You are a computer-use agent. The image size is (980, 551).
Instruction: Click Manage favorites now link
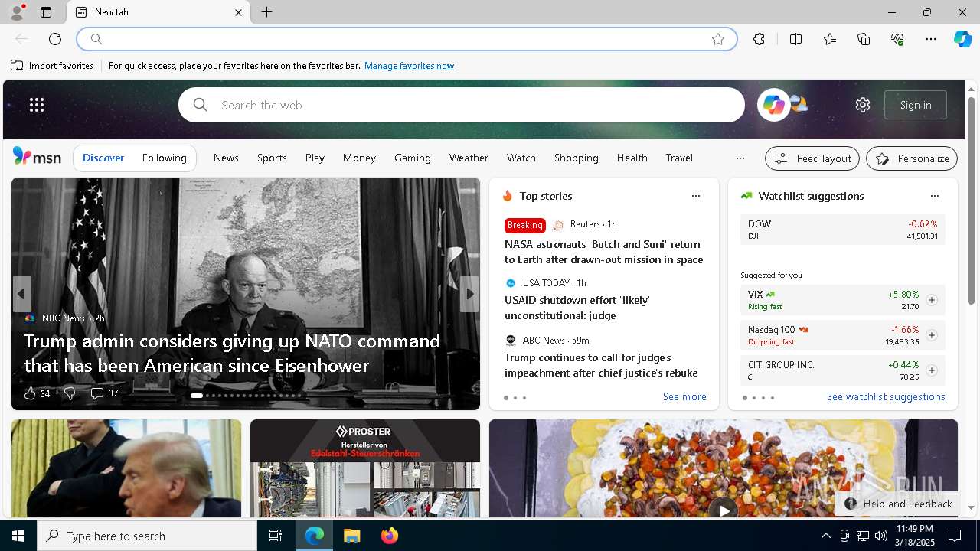(409, 66)
